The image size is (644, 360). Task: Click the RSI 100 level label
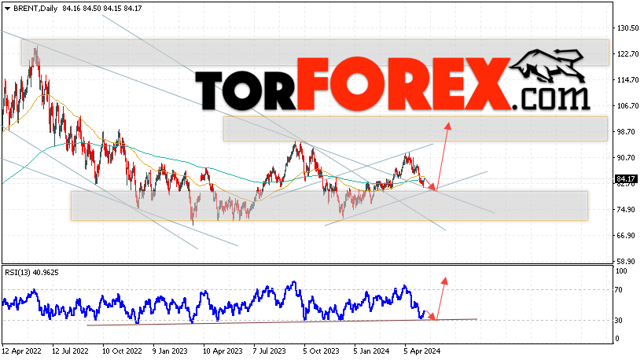621,271
